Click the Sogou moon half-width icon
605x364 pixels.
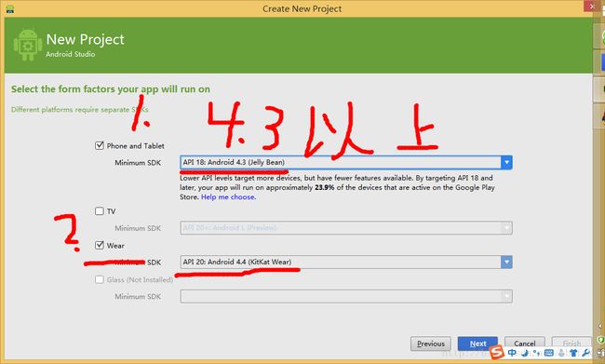[x=525, y=353]
